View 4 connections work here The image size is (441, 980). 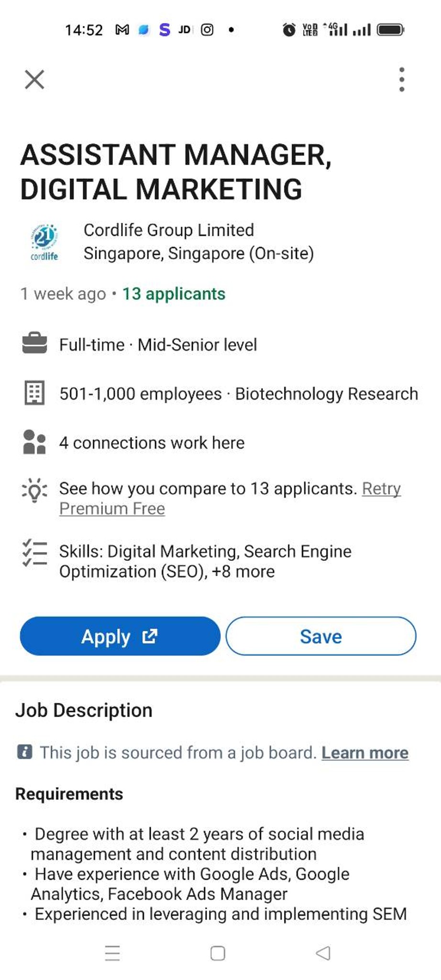point(152,443)
